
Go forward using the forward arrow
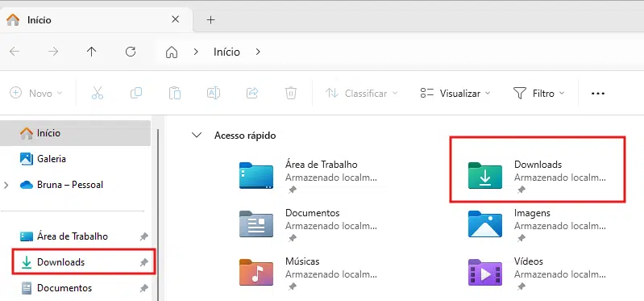tap(53, 52)
